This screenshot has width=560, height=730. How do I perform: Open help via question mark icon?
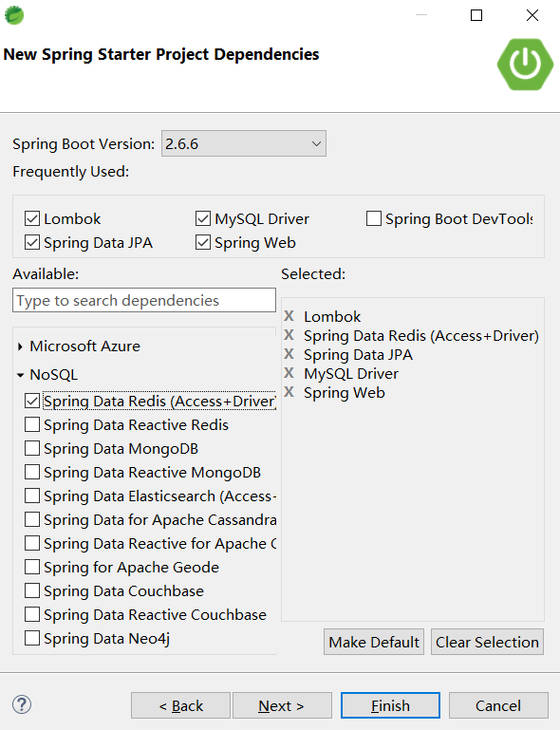point(22,704)
